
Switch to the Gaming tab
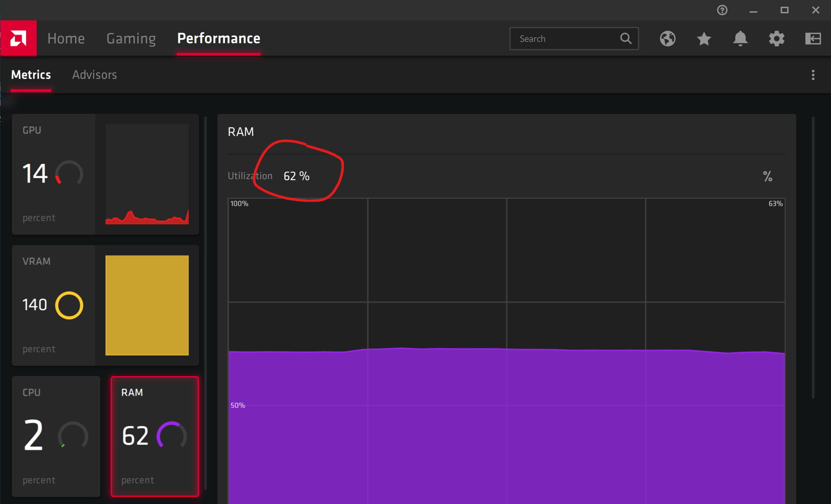131,39
